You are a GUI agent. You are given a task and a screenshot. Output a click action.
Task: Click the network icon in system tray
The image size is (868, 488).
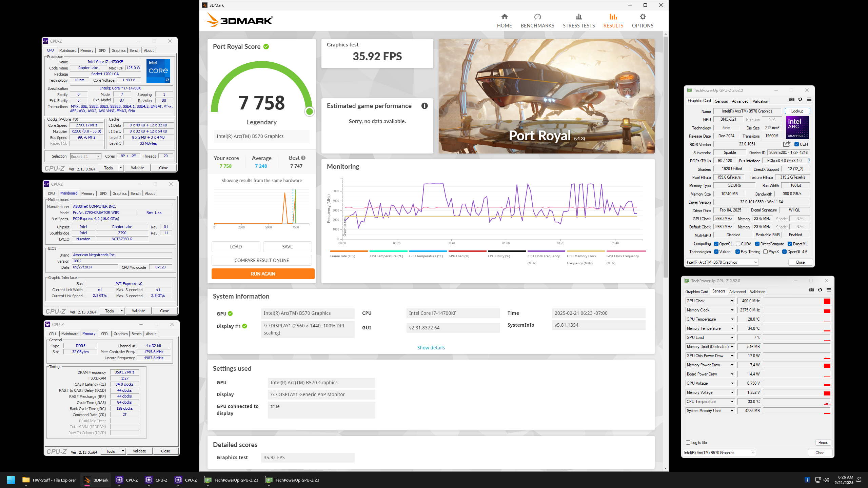pos(818,480)
